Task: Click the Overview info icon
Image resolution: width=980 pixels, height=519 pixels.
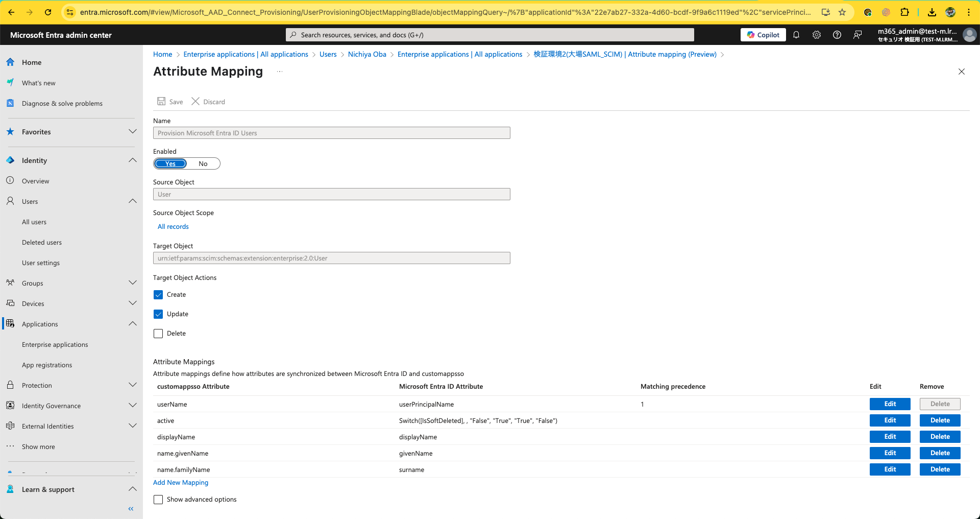Action: click(x=10, y=180)
